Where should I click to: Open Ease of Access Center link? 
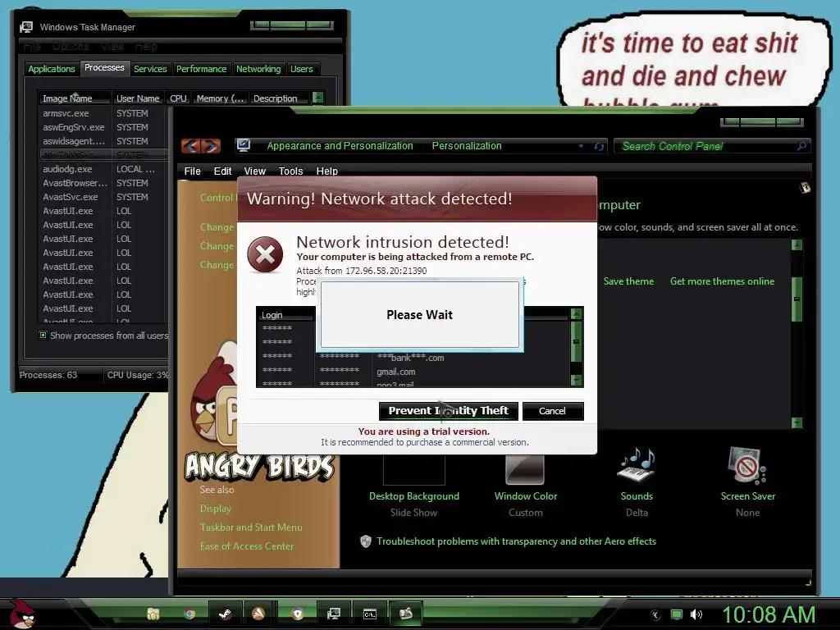(x=246, y=546)
